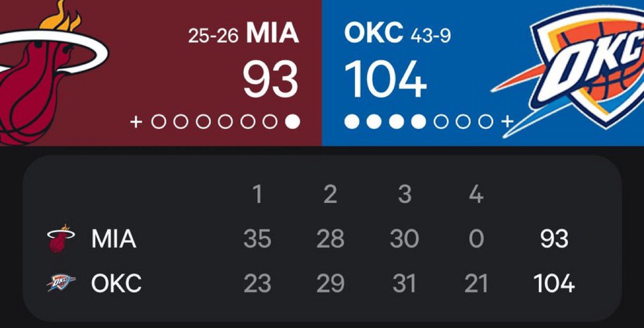The image size is (644, 328).
Task: Click OKC's large score of 104
Action: (x=385, y=79)
